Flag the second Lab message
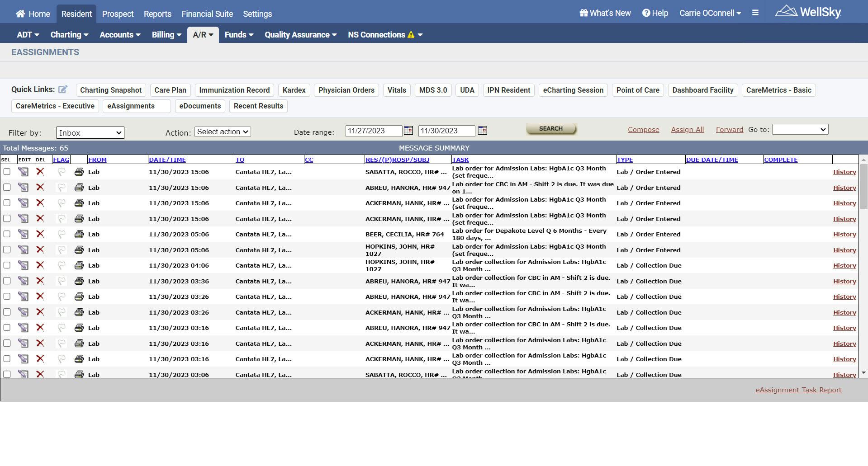 coord(62,187)
